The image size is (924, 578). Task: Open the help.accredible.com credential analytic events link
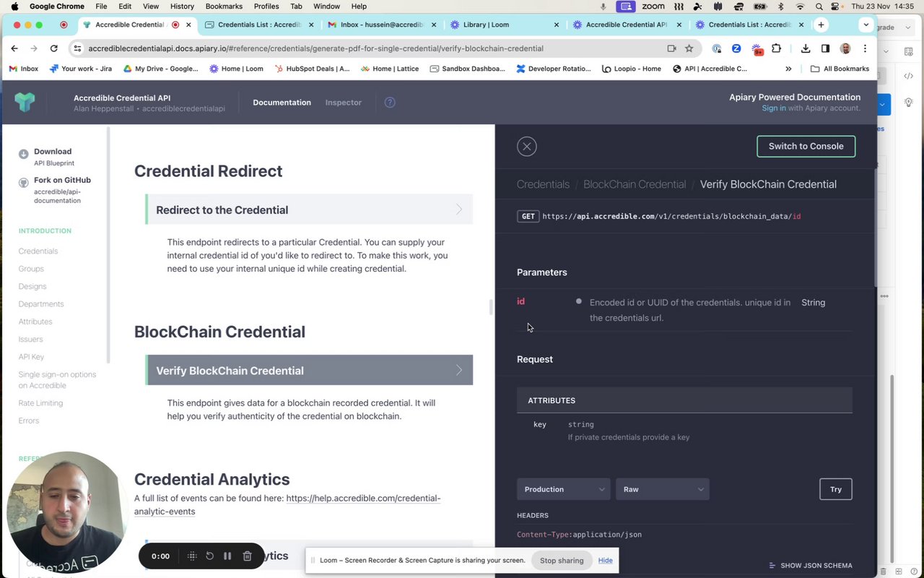click(287, 504)
